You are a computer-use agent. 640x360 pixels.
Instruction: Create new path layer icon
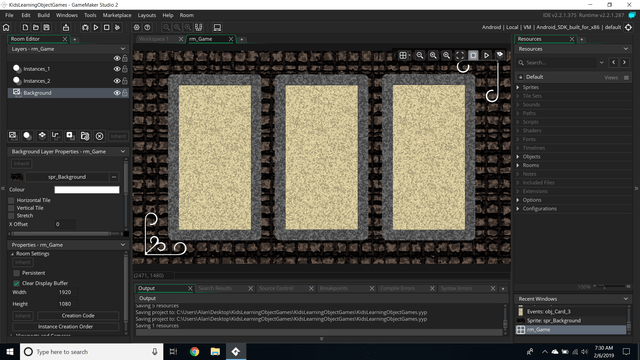[56, 136]
